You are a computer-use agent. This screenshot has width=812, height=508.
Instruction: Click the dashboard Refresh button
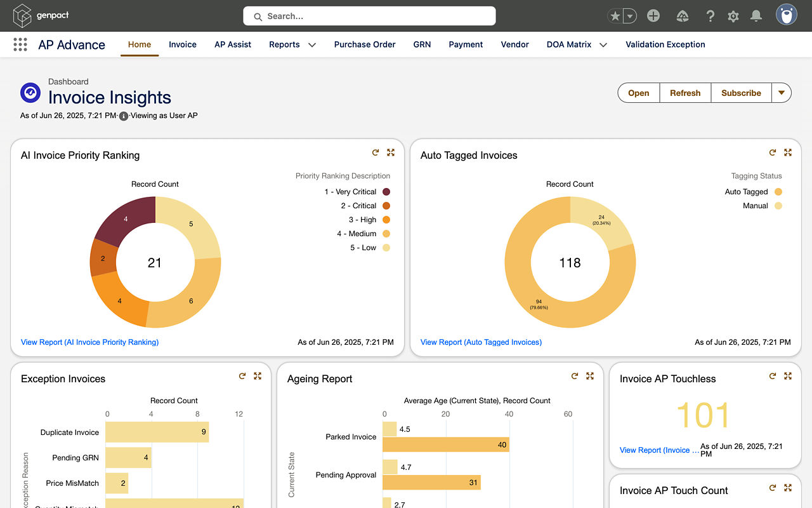tap(685, 93)
